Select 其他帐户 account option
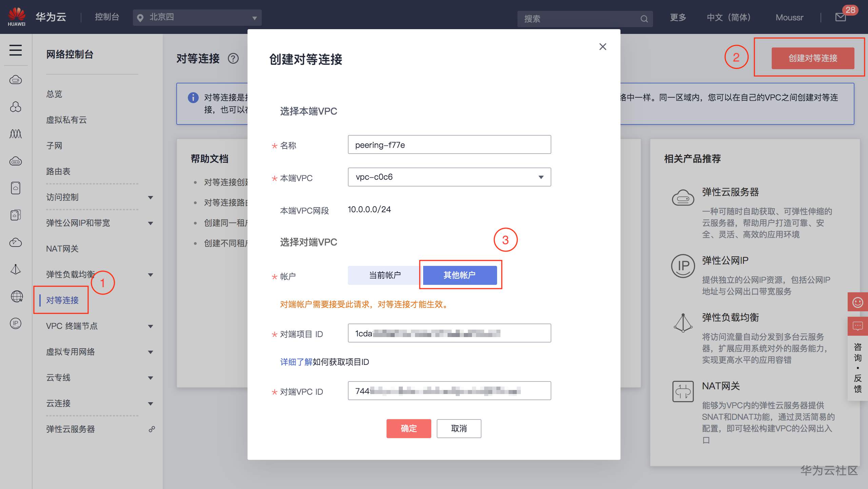Image resolution: width=868 pixels, height=489 pixels. [460, 275]
